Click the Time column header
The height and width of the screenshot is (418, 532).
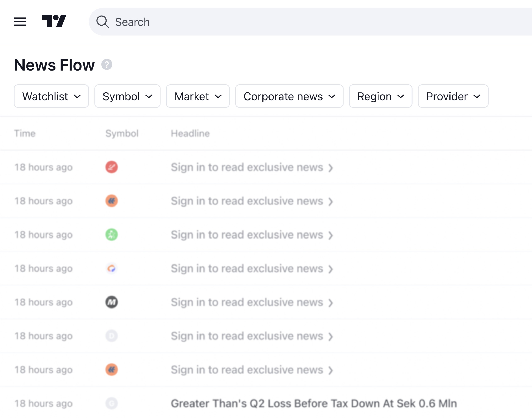(x=25, y=134)
